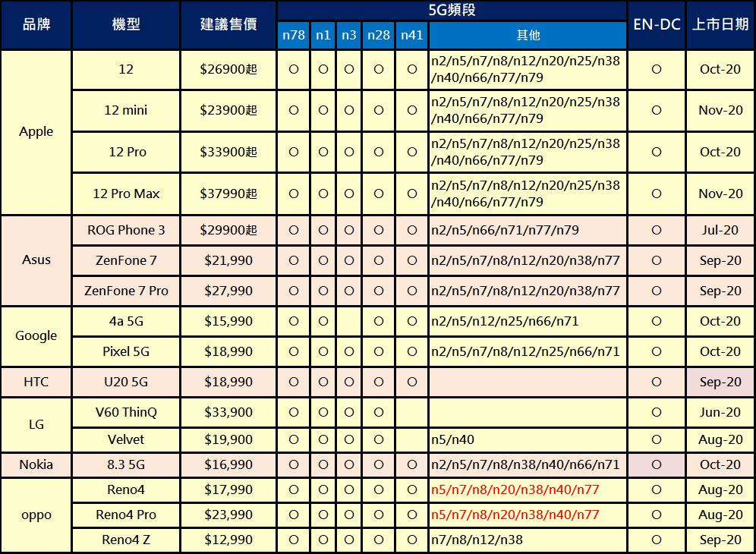Screen dimensions: 756x554
Task: Click the $26900起 price cell
Action: click(228, 69)
